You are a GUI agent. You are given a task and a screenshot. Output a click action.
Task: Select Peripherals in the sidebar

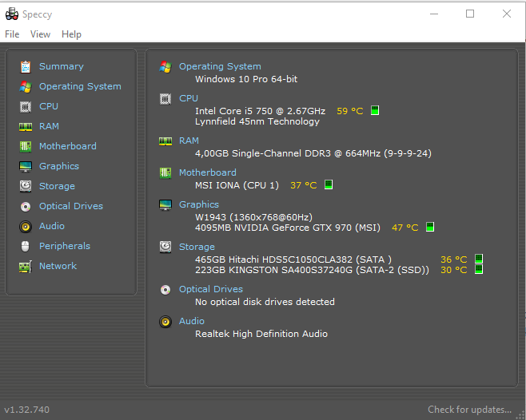click(x=65, y=246)
